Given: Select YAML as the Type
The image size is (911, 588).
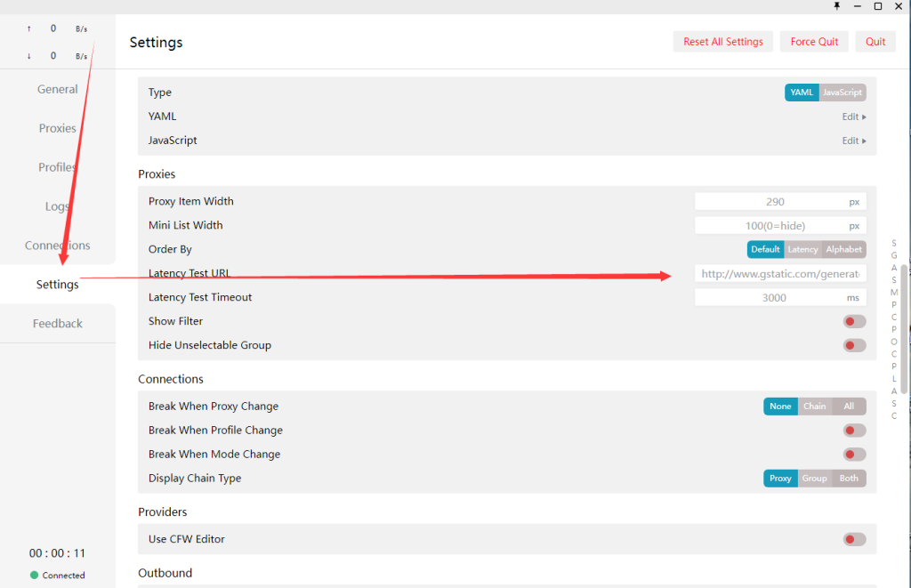Looking at the screenshot, I should [x=802, y=93].
